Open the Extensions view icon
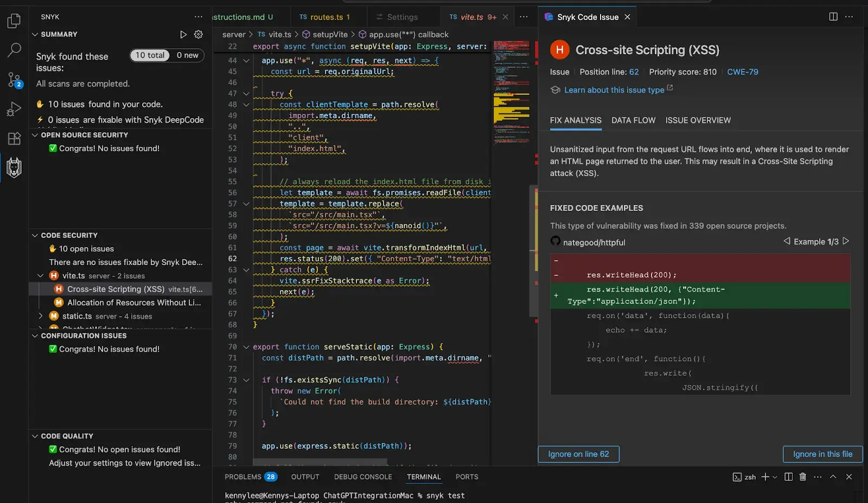Viewport: 868px width, 503px height. click(14, 138)
